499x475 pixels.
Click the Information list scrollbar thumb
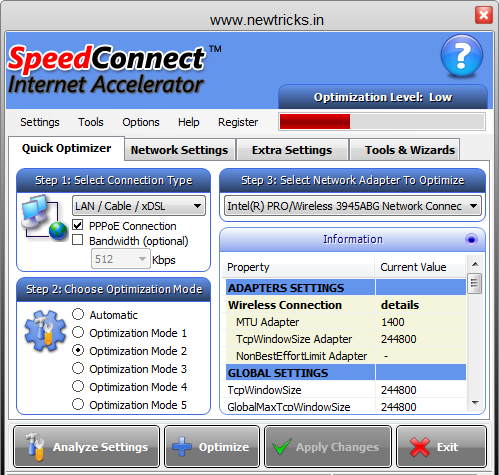pos(475,283)
